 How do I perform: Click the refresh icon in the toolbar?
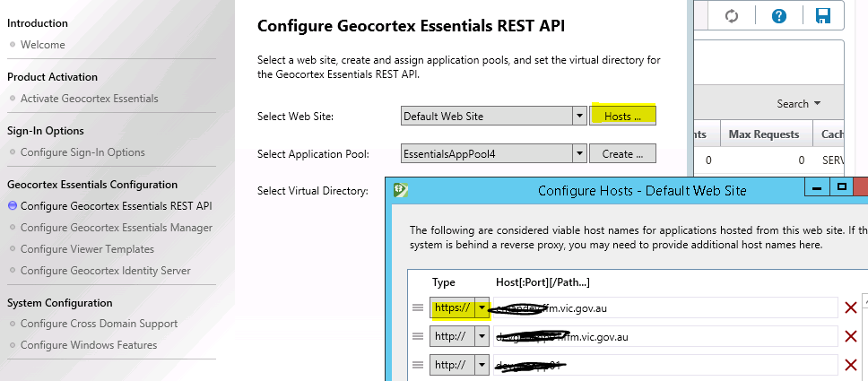point(732,16)
